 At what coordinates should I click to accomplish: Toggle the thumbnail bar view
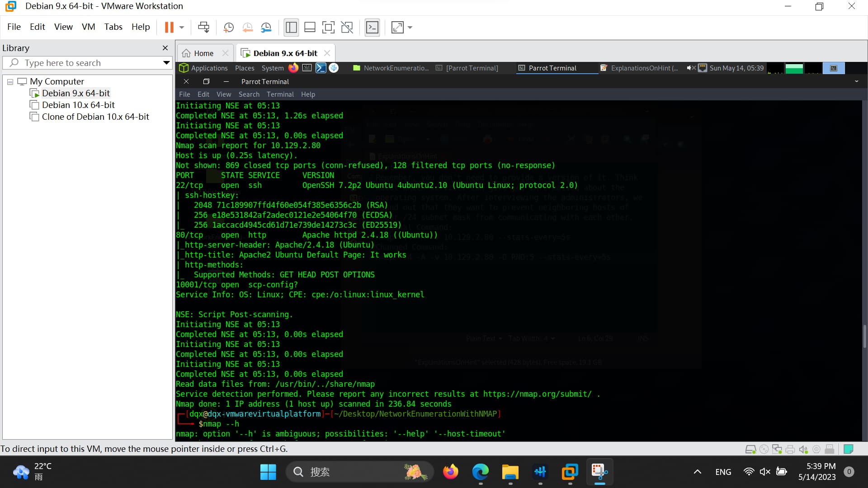[x=310, y=28]
